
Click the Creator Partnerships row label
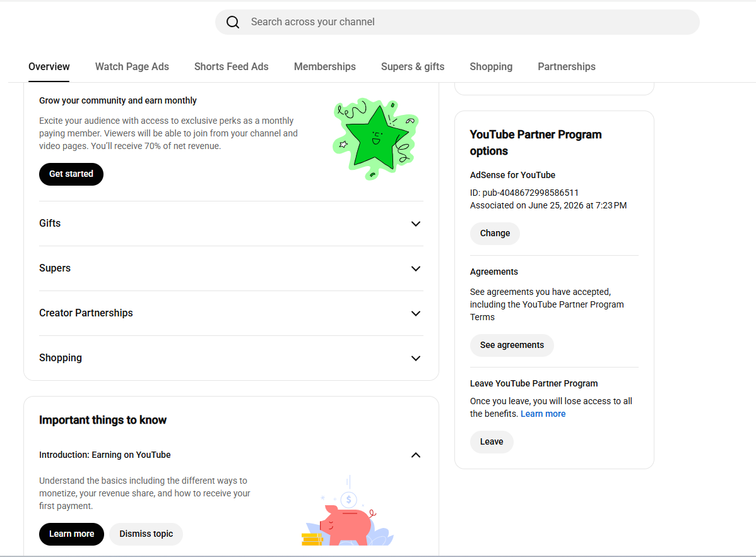coord(86,313)
